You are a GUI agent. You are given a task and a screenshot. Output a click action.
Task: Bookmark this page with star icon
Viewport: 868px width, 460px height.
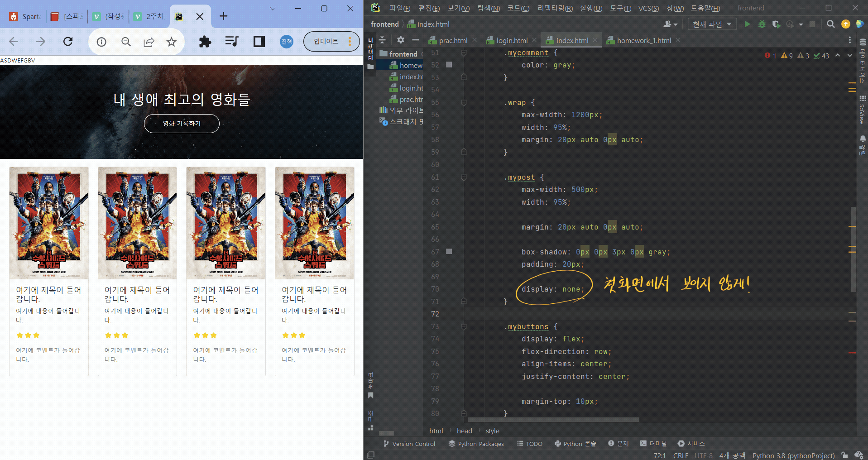[x=171, y=42]
